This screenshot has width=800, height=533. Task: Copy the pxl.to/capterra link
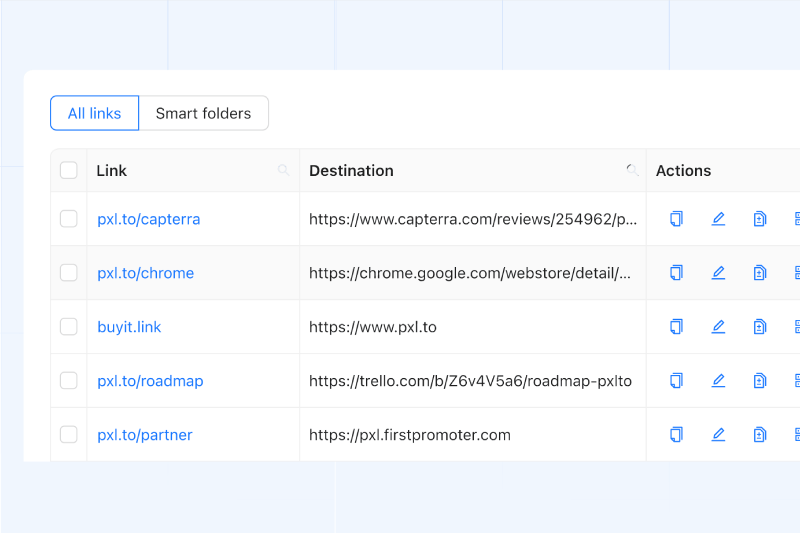(x=676, y=219)
